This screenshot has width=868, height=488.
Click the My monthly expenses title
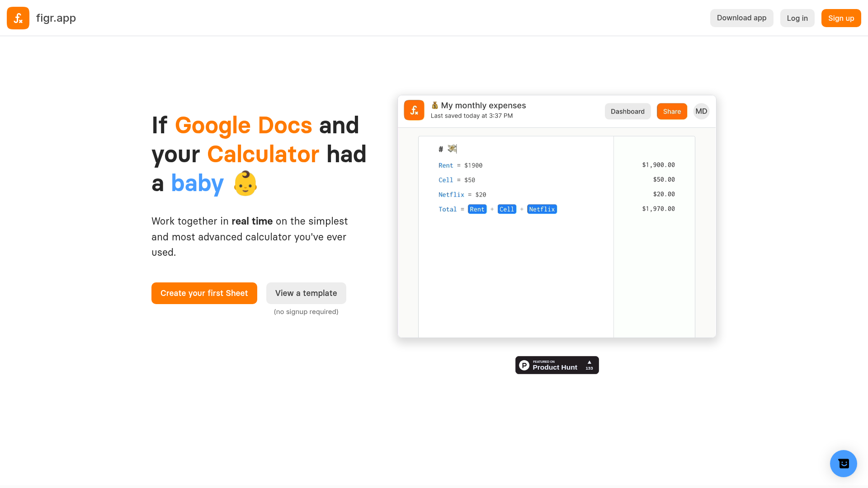point(483,105)
